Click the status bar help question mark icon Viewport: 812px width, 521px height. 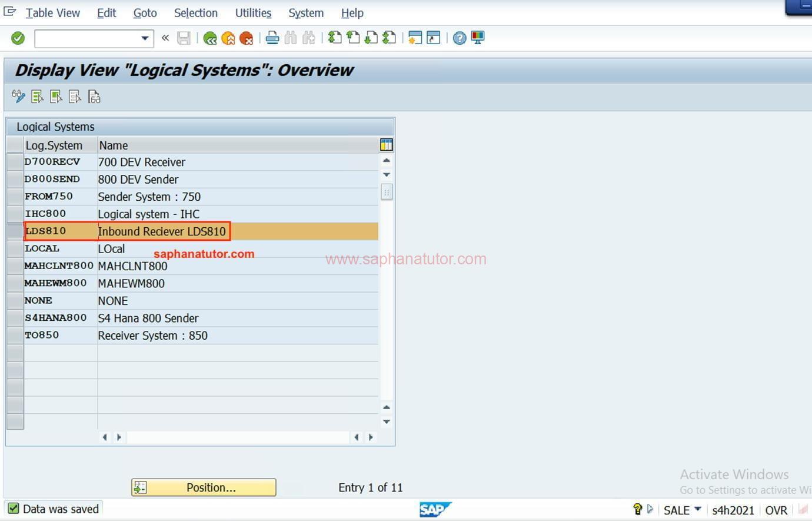pyautogui.click(x=637, y=509)
